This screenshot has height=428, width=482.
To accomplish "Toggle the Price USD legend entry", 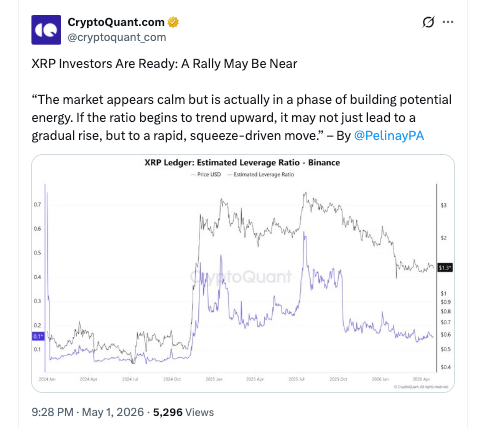I will pyautogui.click(x=206, y=174).
